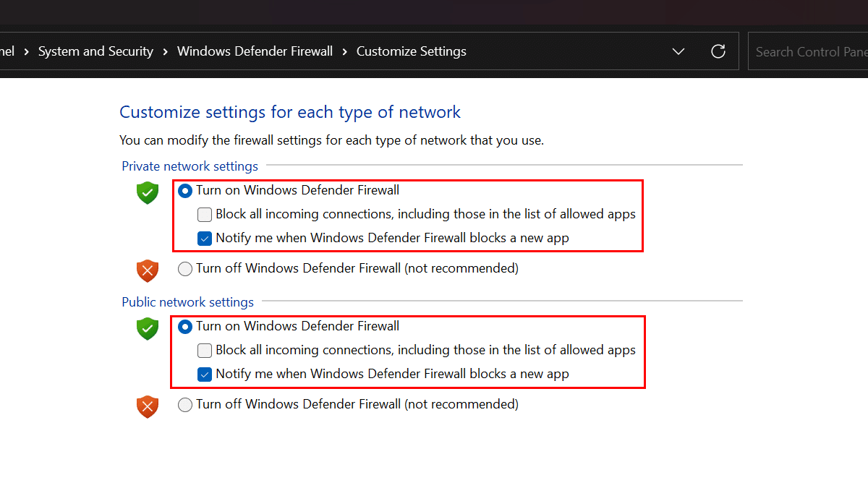Select Turn on Windows Defender Firewall for private network
The width and height of the screenshot is (868, 488).
pyautogui.click(x=185, y=191)
